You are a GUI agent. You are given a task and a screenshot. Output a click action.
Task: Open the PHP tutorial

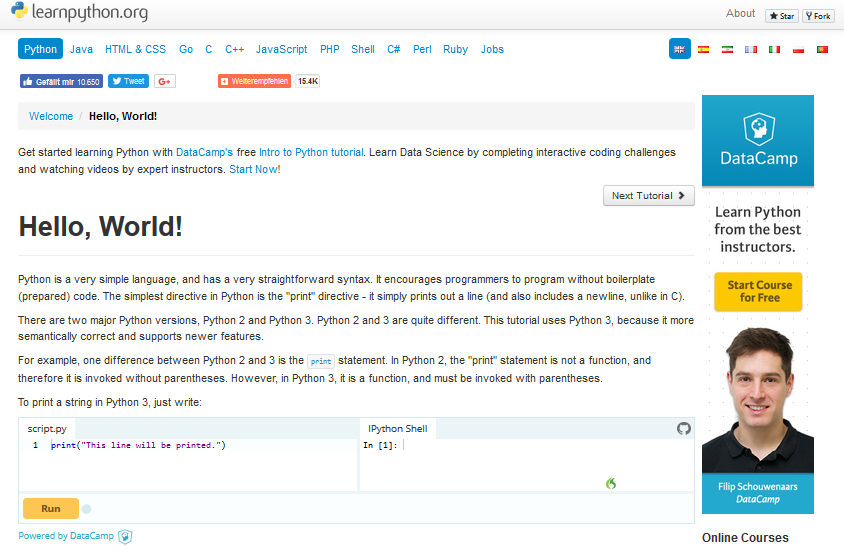[329, 49]
